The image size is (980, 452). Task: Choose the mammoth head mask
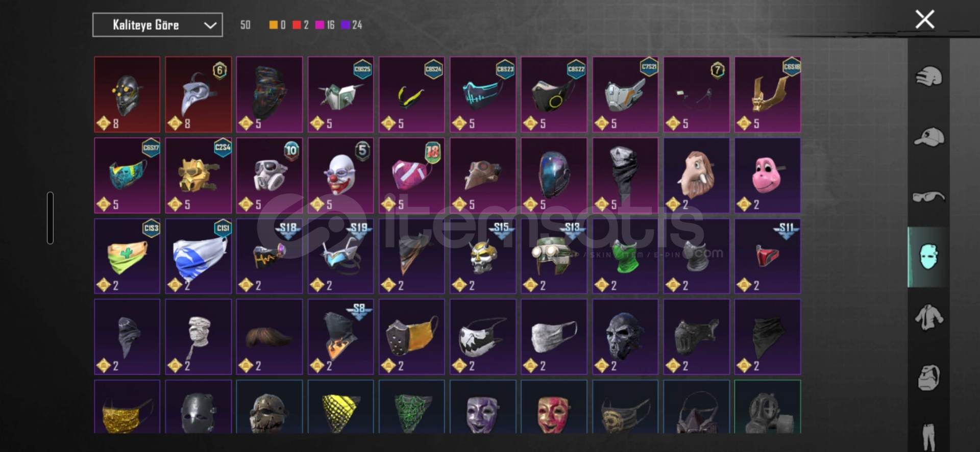pos(696,175)
